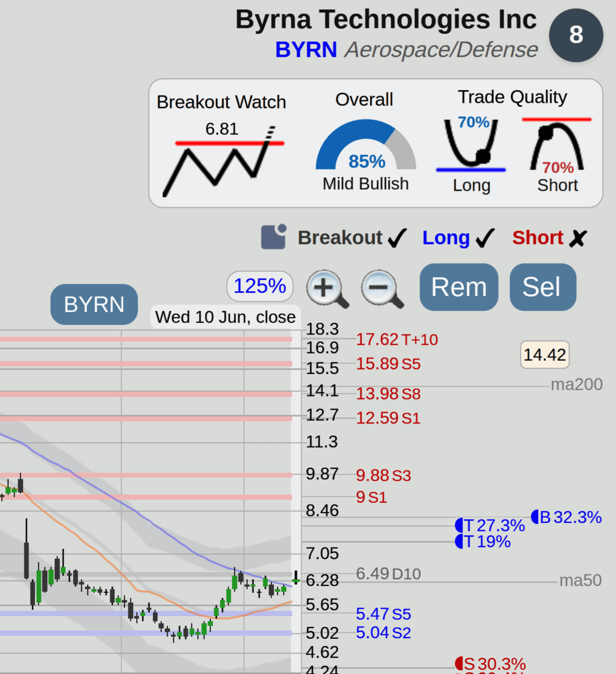Click the Breakout Watch heading
The image size is (616, 674).
(221, 102)
